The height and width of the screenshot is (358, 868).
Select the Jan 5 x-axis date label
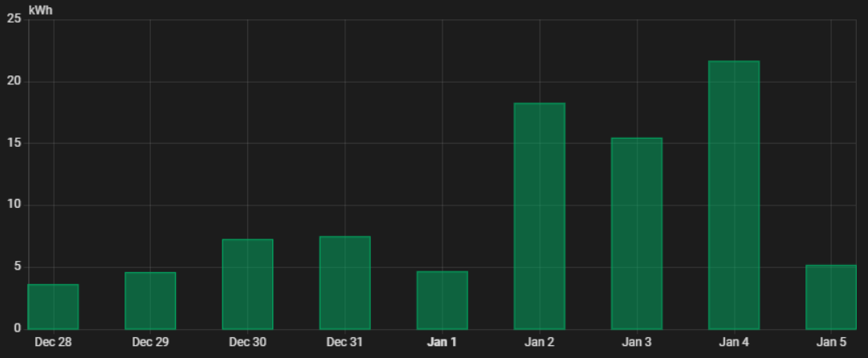tap(831, 342)
